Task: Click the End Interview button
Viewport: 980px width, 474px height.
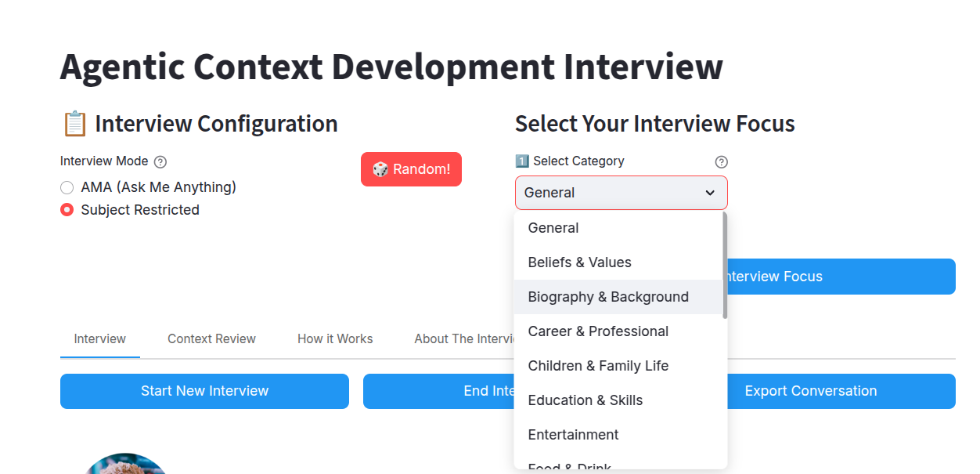Action: tap(438, 391)
